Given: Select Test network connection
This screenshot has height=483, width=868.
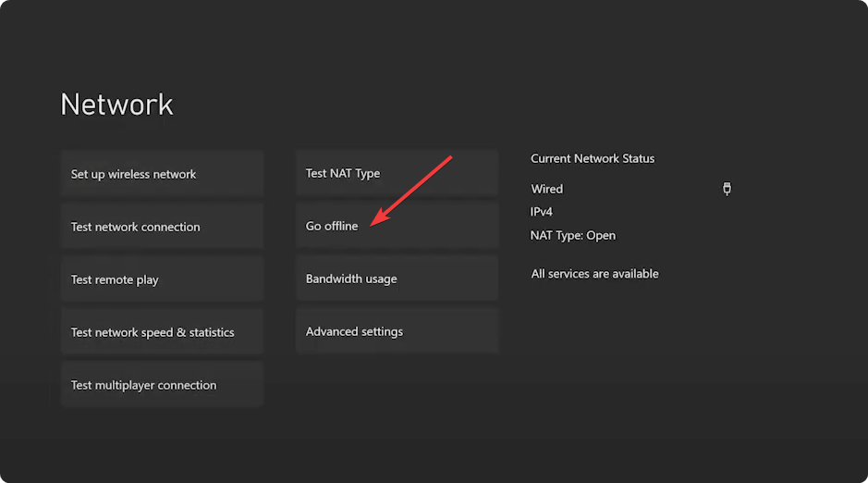Looking at the screenshot, I should pyautogui.click(x=162, y=228).
